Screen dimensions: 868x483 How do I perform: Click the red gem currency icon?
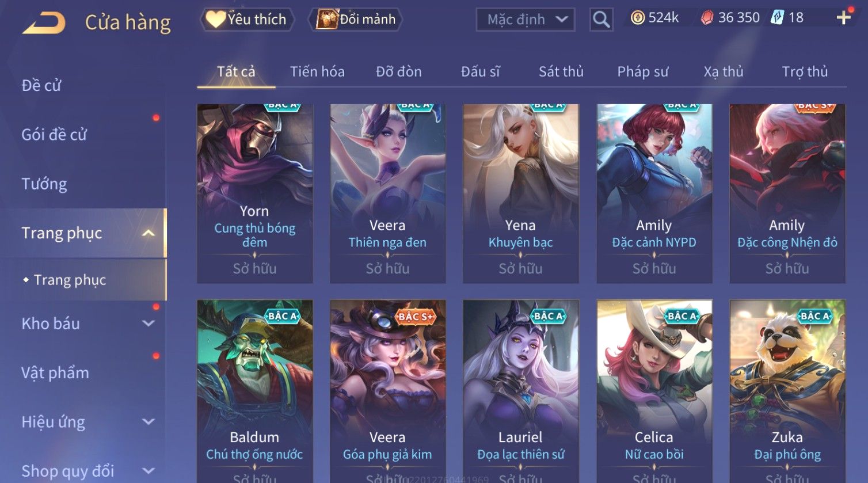click(x=707, y=18)
